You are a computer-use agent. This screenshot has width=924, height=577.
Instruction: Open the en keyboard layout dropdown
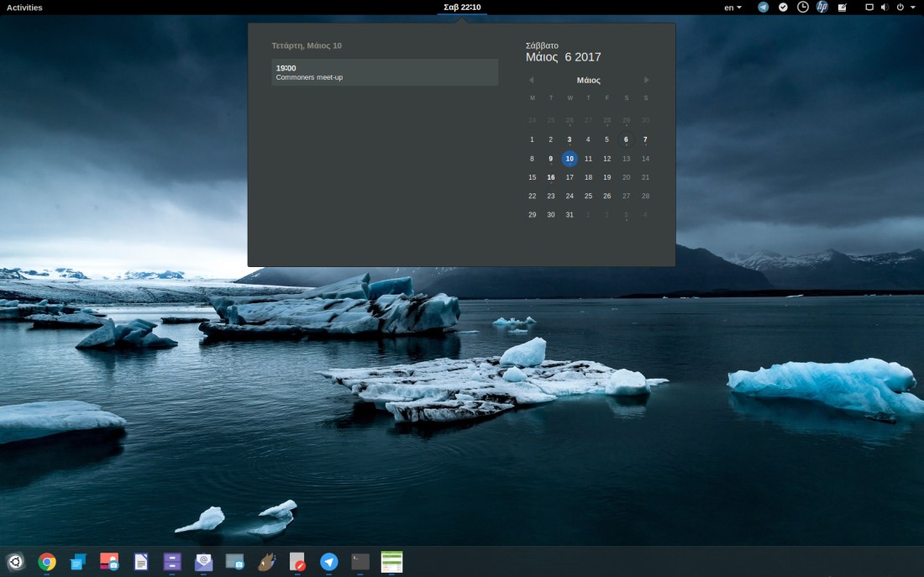(732, 8)
